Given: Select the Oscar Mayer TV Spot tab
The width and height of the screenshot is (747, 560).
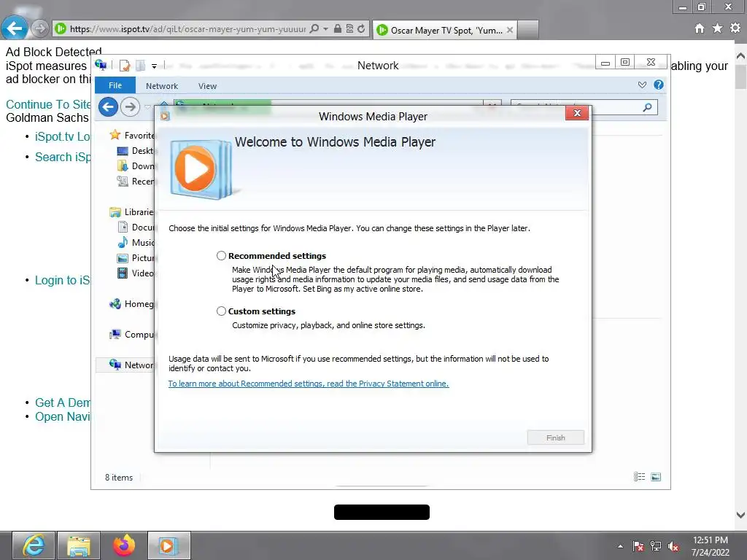Looking at the screenshot, I should click(445, 30).
